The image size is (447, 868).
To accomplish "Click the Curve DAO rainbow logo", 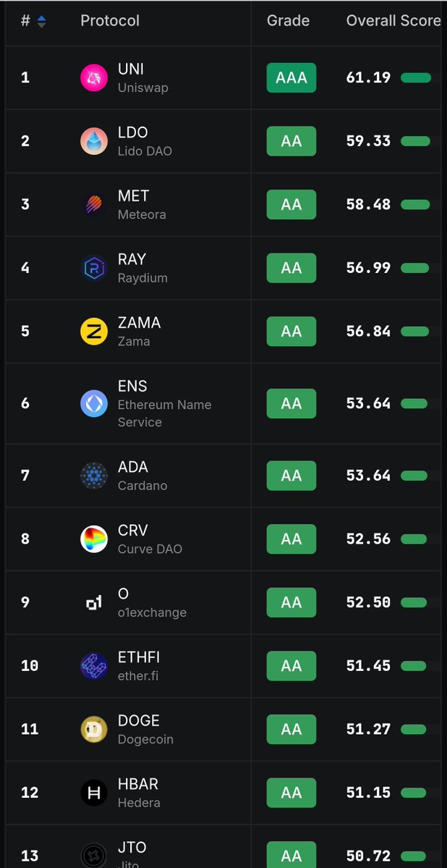I will click(x=94, y=539).
